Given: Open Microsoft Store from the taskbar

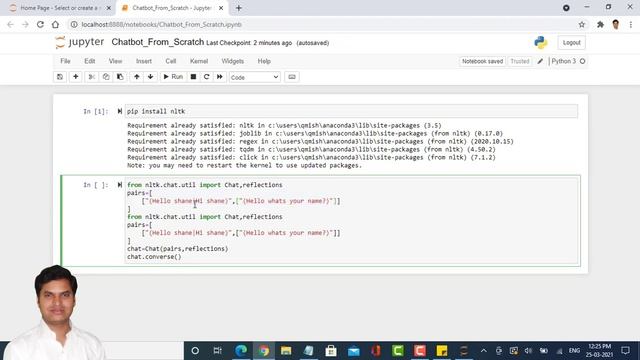Looking at the screenshot, I should coord(331,351).
